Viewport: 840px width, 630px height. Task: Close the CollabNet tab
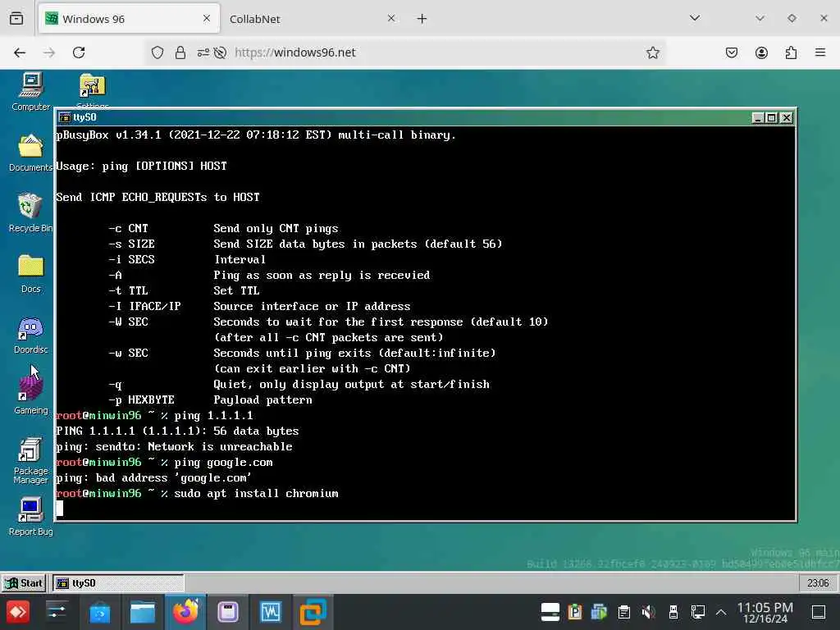[x=391, y=19]
